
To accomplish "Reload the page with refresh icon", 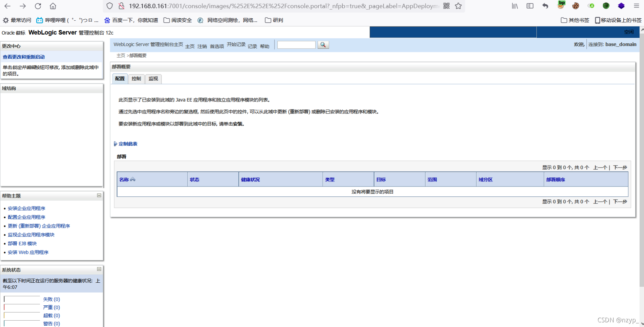I will pos(38,6).
